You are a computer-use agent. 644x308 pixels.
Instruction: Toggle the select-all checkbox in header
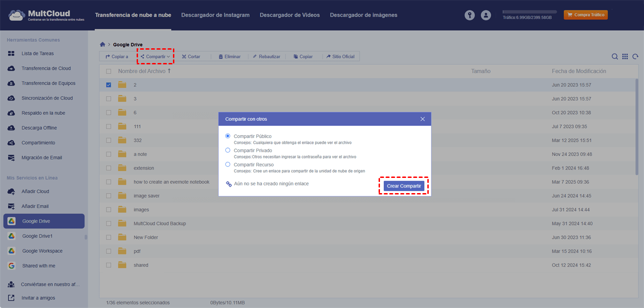[109, 71]
